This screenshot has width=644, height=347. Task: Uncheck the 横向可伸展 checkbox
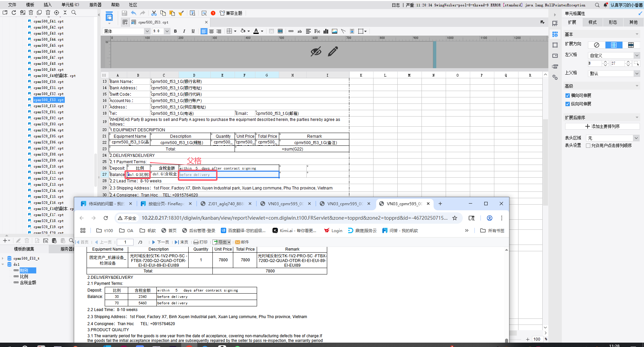pyautogui.click(x=567, y=96)
